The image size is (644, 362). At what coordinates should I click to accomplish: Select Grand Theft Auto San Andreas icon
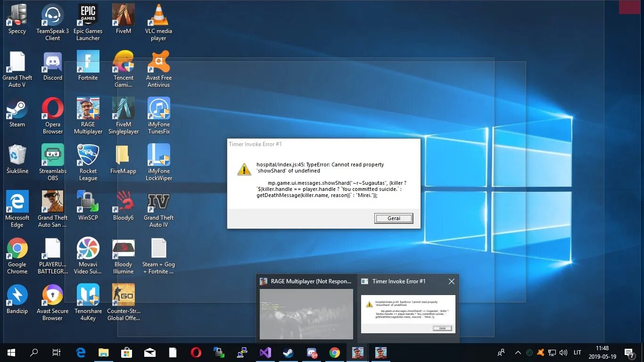pyautogui.click(x=53, y=209)
